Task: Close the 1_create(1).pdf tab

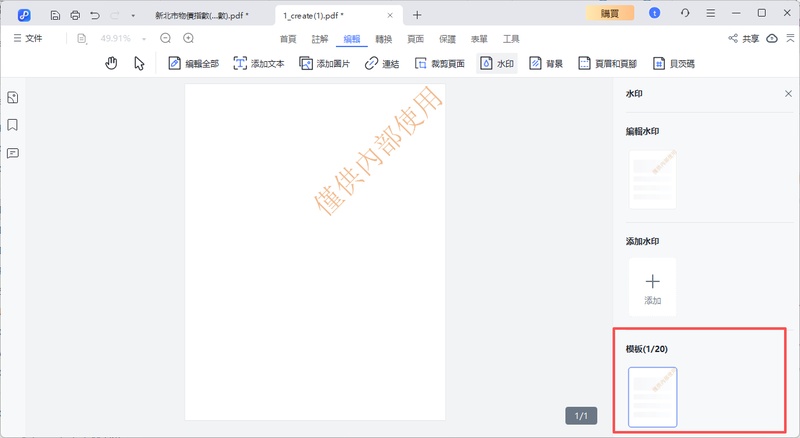Action: 390,15
